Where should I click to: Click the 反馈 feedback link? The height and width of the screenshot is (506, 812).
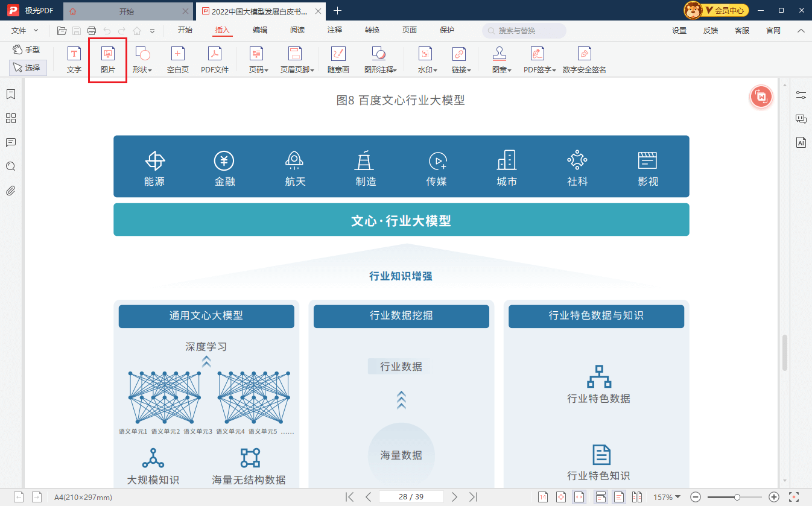[711, 31]
